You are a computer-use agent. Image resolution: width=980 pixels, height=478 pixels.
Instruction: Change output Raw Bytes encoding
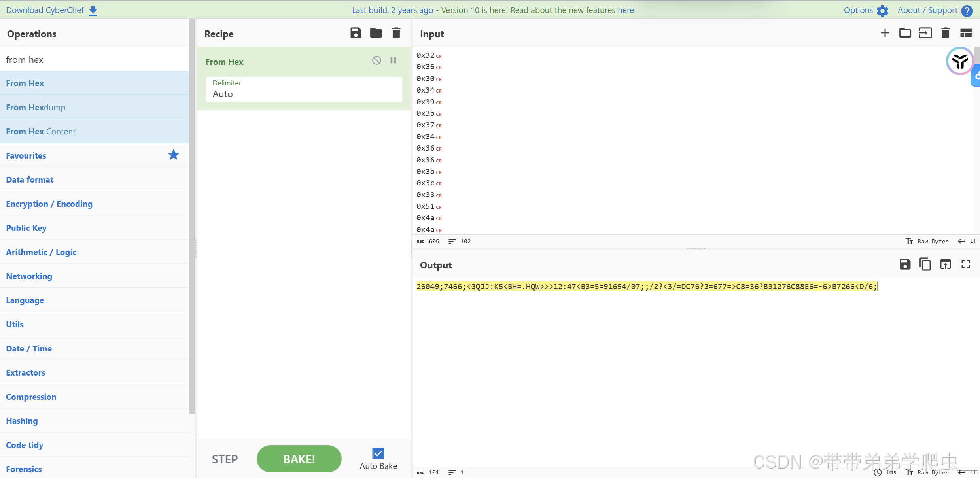[x=927, y=472]
